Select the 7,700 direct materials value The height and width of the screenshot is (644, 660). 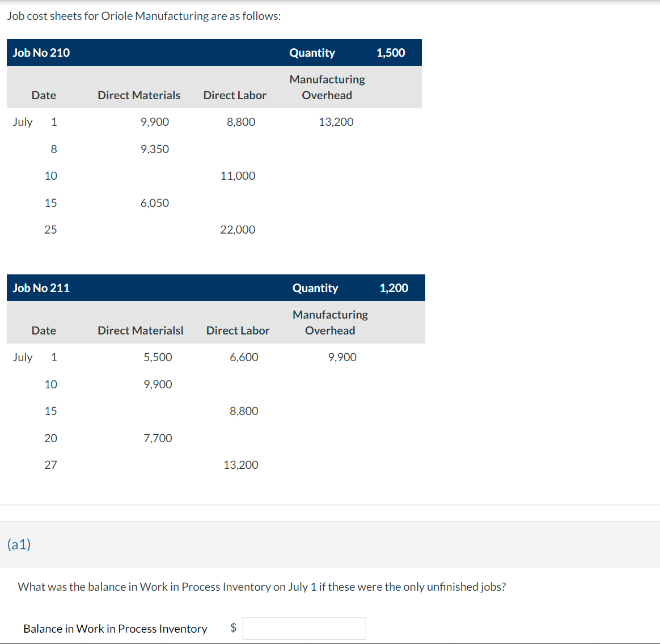point(158,438)
